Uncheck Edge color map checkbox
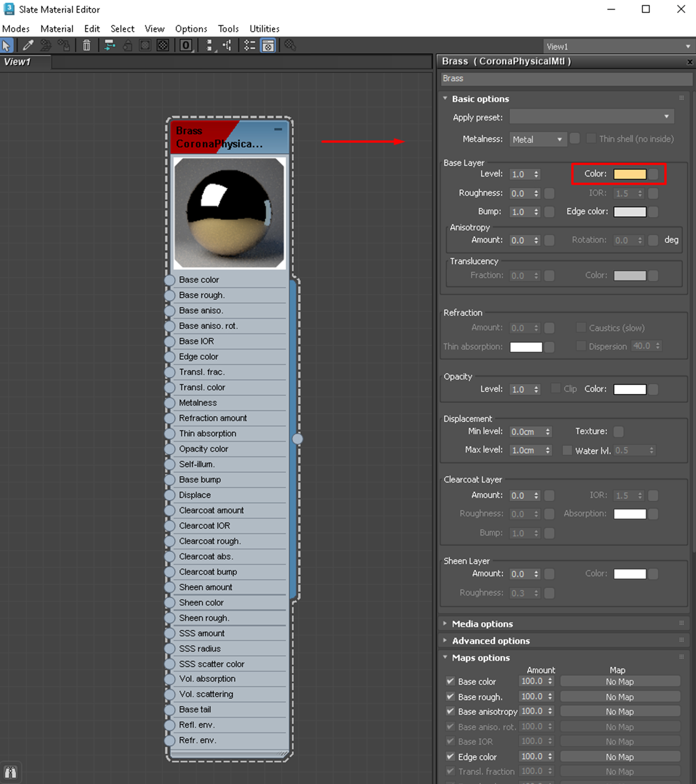 [450, 756]
